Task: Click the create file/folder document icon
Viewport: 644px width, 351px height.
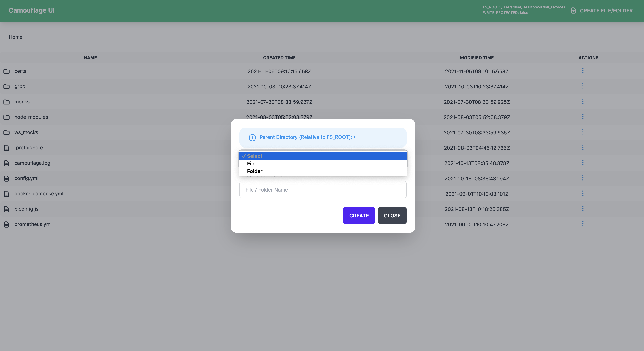Action: click(x=574, y=10)
